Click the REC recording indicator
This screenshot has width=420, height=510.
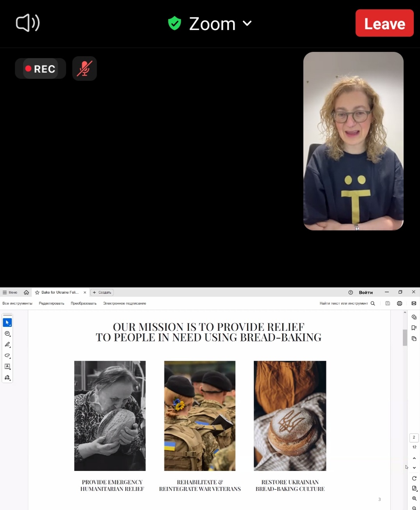point(40,68)
